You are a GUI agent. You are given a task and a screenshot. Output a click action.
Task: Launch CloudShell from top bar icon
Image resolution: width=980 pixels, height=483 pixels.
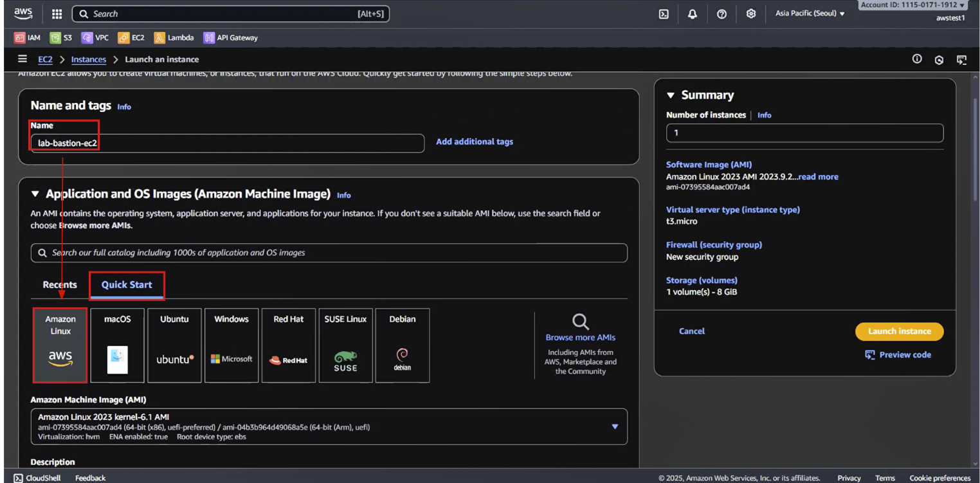tap(664, 14)
